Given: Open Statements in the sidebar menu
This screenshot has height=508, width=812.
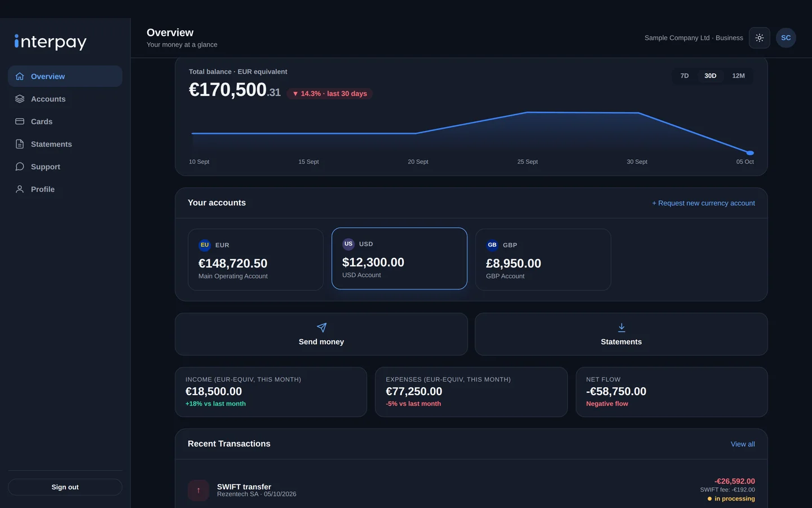Looking at the screenshot, I should pos(65,144).
